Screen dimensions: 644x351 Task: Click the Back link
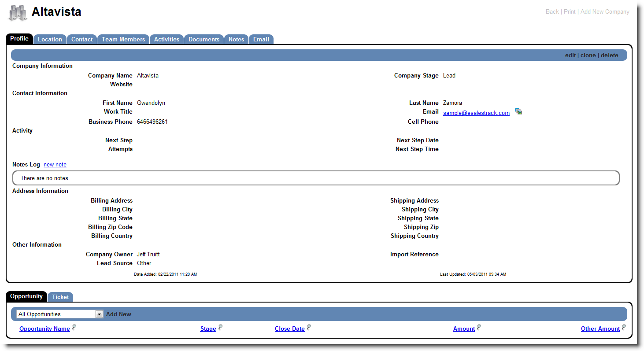(552, 11)
